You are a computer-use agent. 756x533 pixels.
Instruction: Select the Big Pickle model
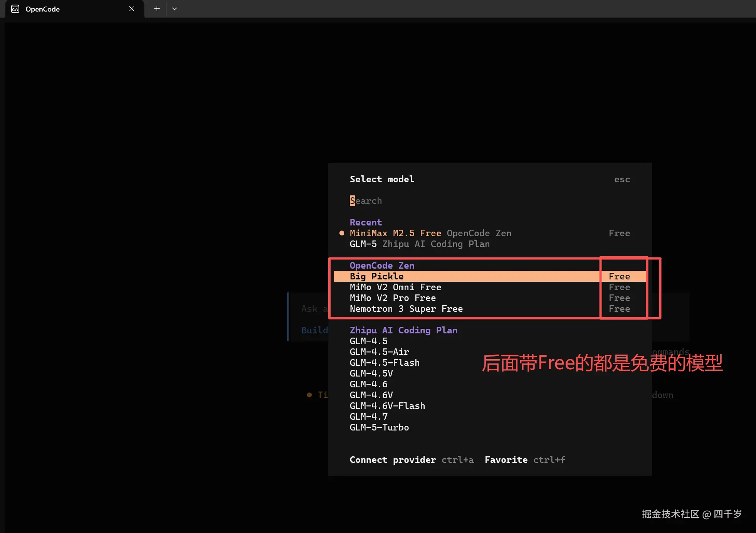376,276
